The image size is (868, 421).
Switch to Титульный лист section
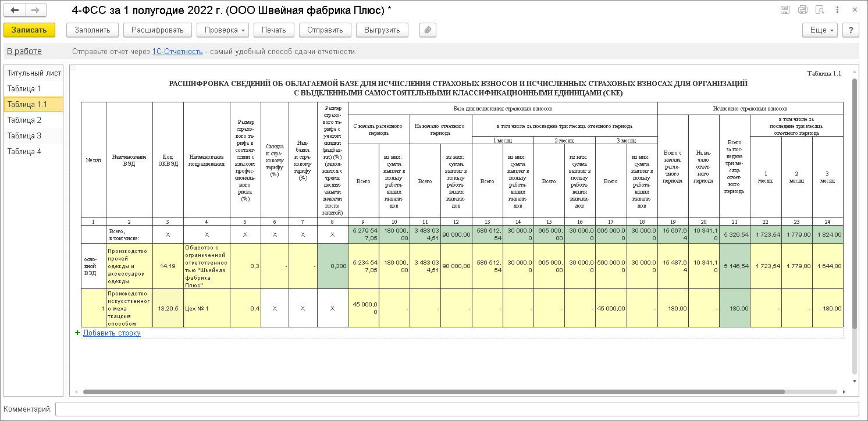(x=34, y=73)
